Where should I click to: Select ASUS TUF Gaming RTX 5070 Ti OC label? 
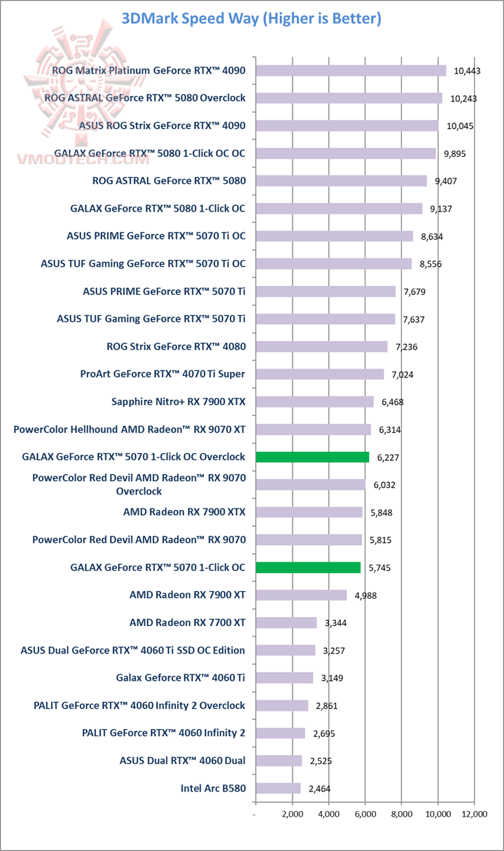[x=143, y=263]
